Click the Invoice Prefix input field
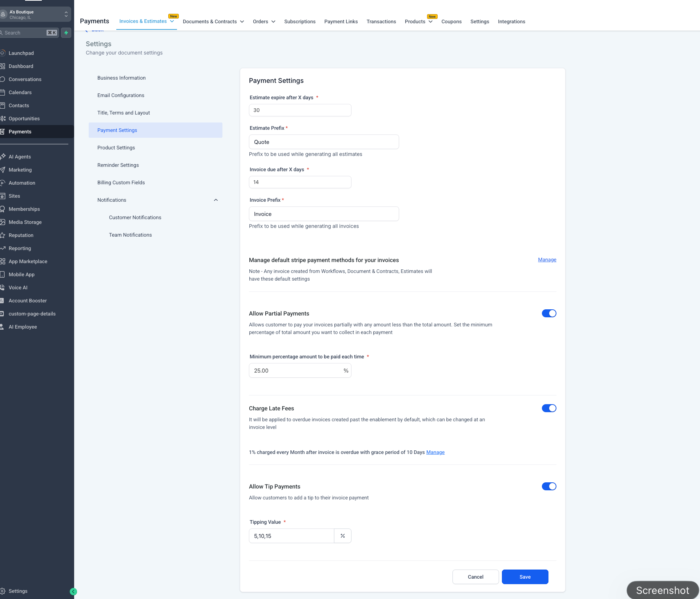 point(323,214)
